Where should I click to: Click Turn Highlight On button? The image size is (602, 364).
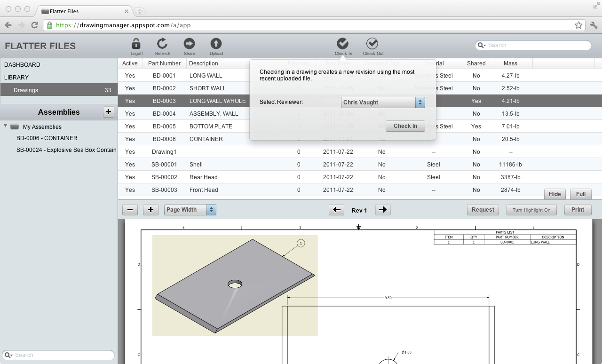(531, 210)
